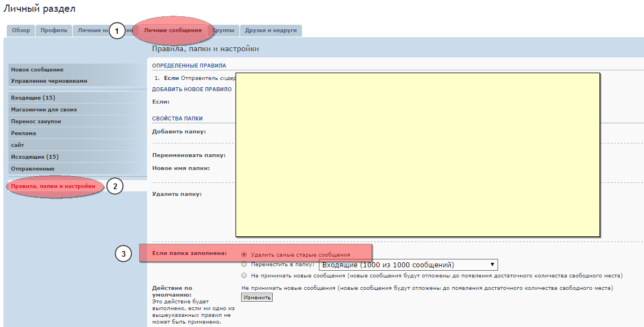Open the Реклама folder
The height and width of the screenshot is (327, 644).
(24, 133)
